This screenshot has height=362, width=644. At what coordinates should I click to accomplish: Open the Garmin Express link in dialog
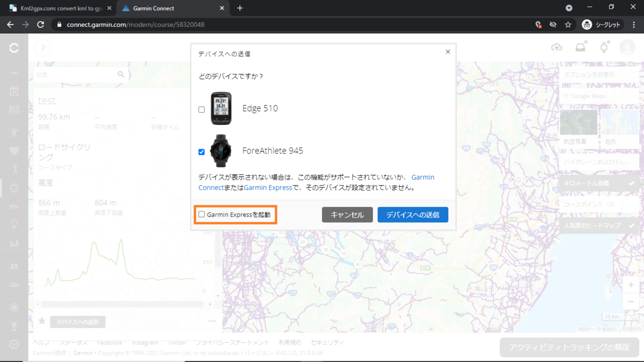coord(268,188)
